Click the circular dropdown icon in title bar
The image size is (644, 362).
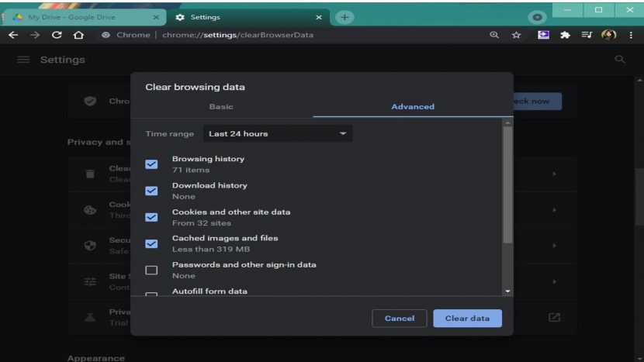537,17
